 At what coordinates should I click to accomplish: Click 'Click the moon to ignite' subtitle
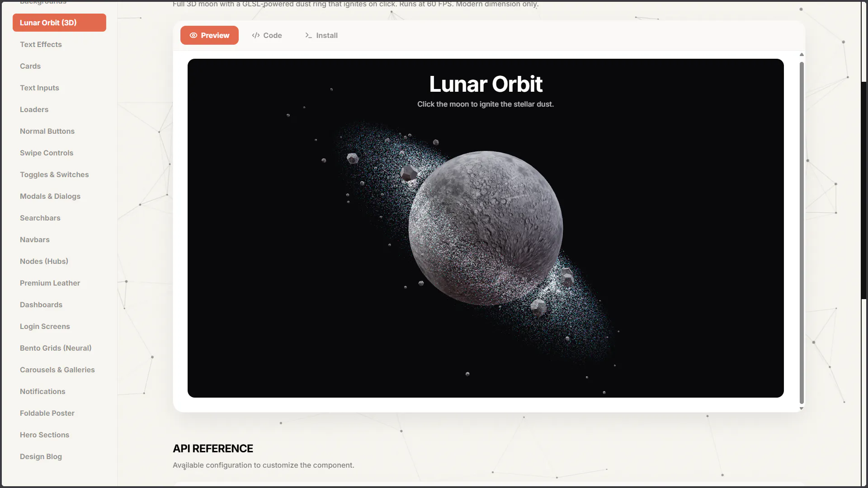coord(486,104)
